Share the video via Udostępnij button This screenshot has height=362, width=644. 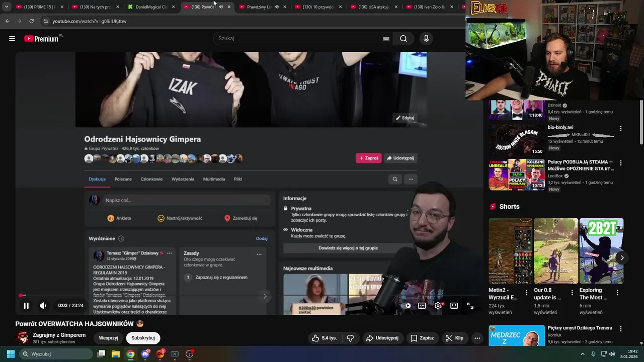[382, 338]
